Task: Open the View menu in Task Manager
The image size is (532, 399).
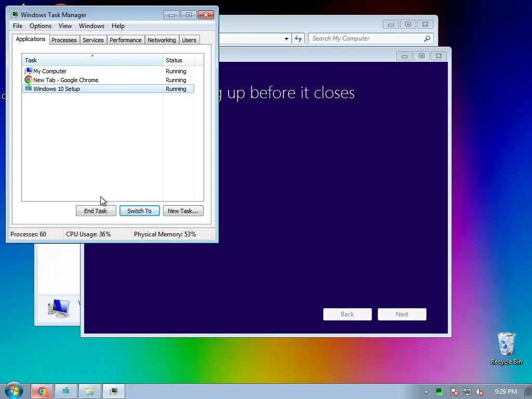Action: 65,26
